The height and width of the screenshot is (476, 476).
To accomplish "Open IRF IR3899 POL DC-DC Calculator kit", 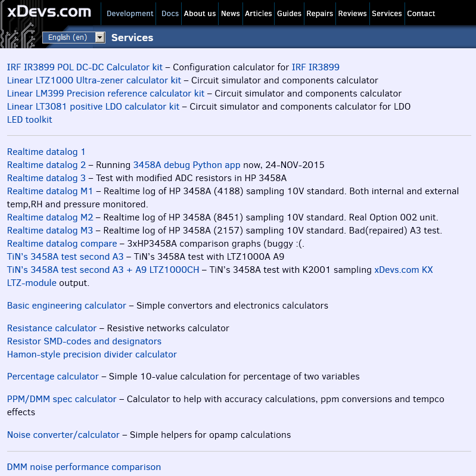I will point(85,67).
